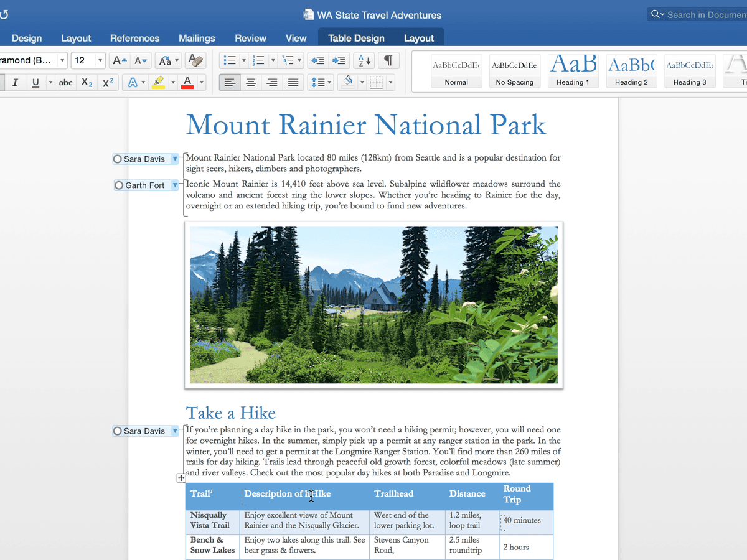This screenshot has height=560, width=747.
Task: Select the Mount Rainier meadow photo
Action: click(374, 305)
